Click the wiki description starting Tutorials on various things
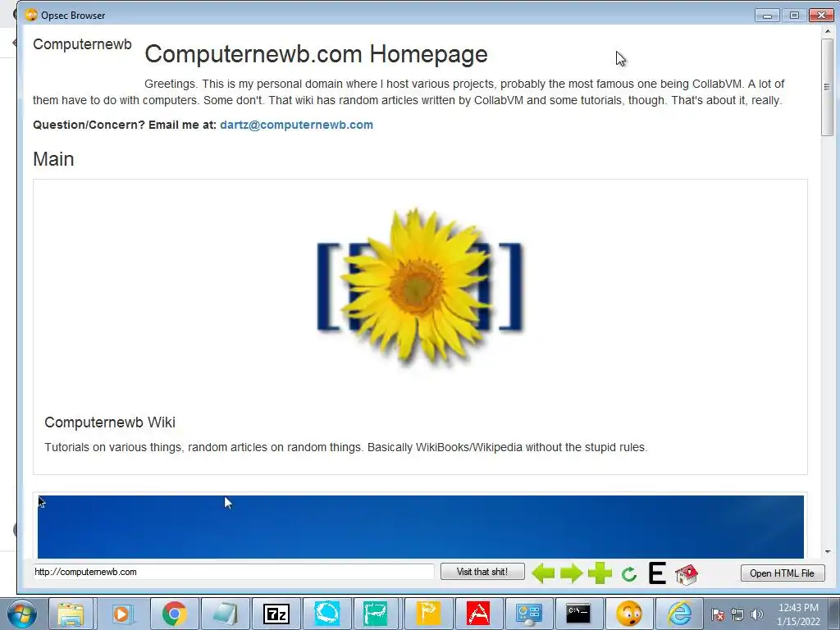The width and height of the screenshot is (840, 630). pyautogui.click(x=346, y=447)
